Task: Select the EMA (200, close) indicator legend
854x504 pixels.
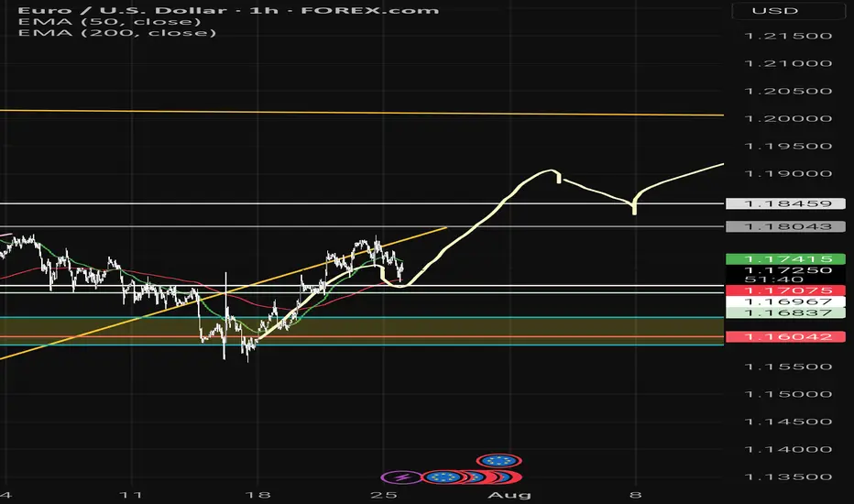Action: pos(117,33)
